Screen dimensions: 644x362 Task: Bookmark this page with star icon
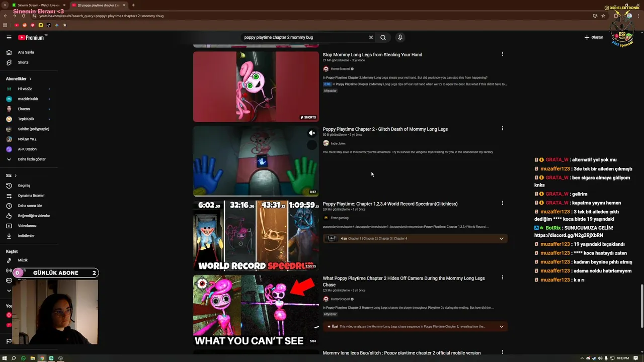(603, 16)
